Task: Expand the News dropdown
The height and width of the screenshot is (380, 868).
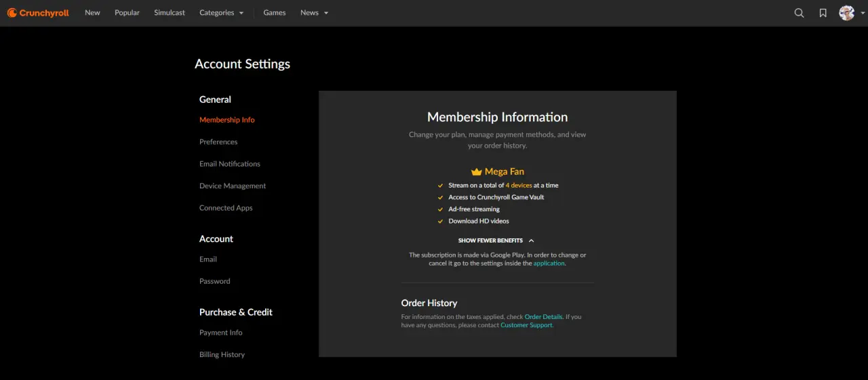Action: click(x=315, y=13)
